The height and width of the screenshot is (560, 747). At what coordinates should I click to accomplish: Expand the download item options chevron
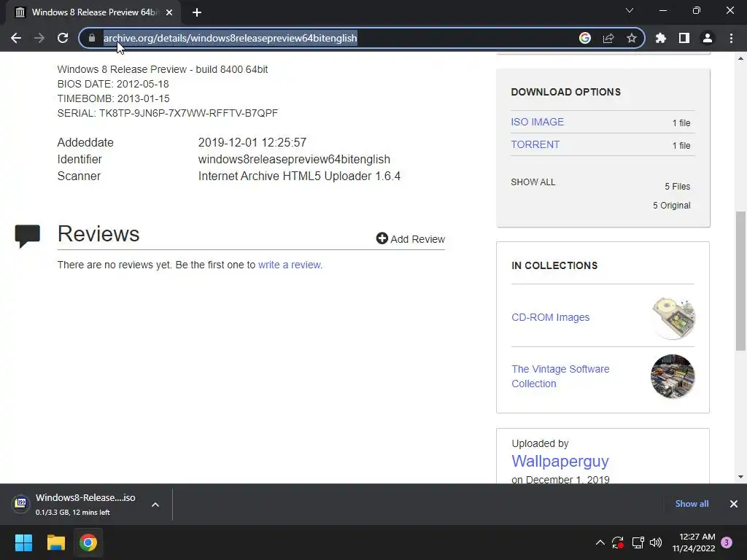point(155,505)
